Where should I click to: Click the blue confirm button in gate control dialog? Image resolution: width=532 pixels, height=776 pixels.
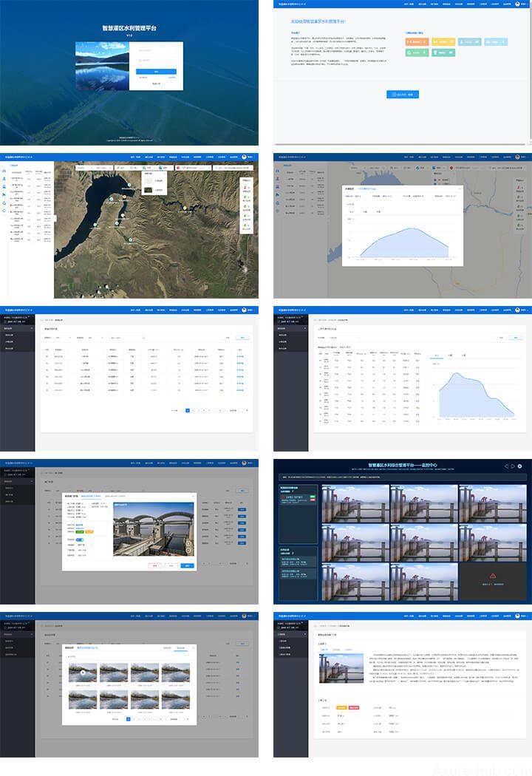click(186, 565)
